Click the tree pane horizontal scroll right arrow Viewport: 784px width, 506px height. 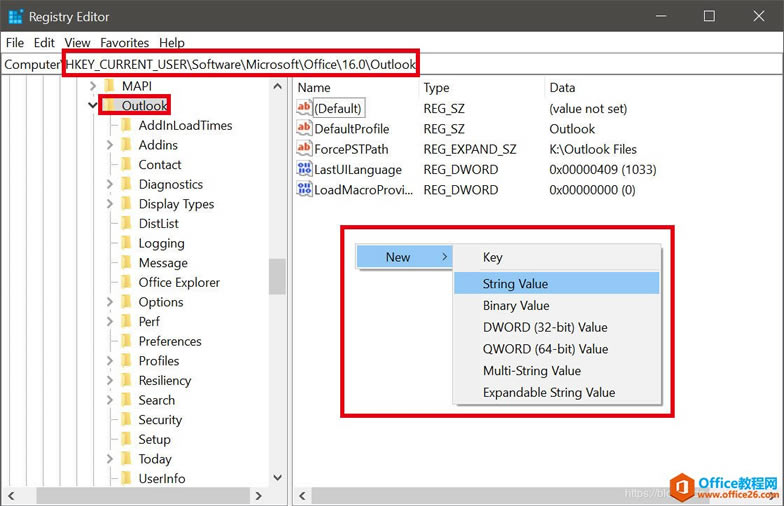point(258,496)
